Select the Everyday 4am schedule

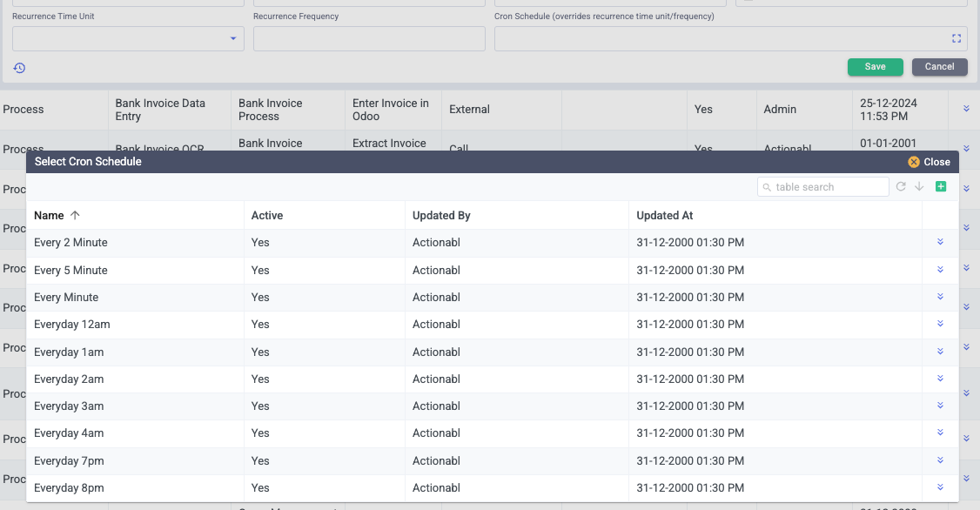click(x=69, y=433)
